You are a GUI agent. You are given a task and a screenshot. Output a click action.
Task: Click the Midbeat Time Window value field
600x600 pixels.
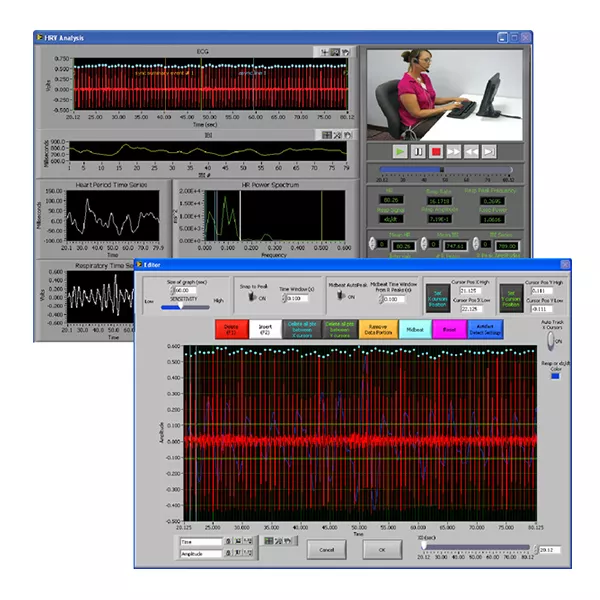pos(395,299)
